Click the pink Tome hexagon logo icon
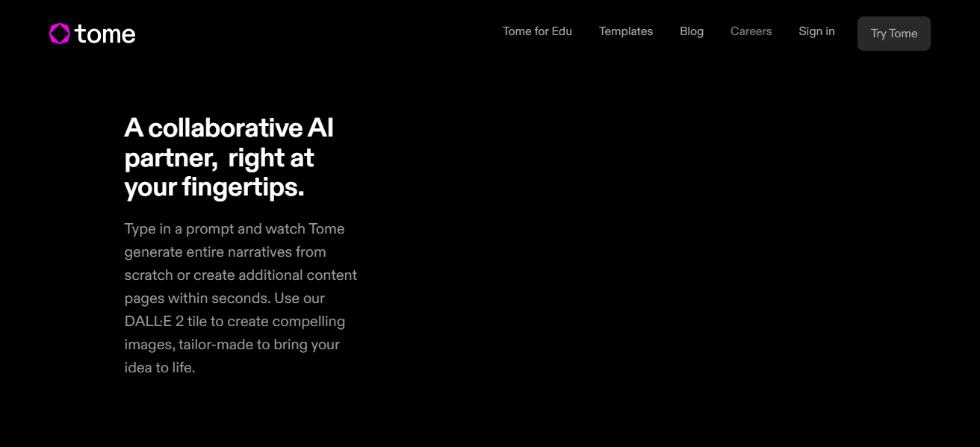 [x=60, y=34]
